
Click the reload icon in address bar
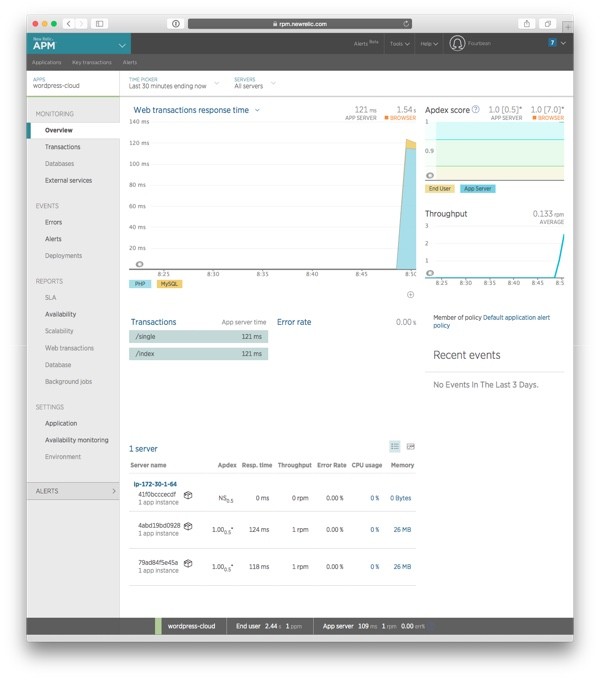pyautogui.click(x=406, y=24)
